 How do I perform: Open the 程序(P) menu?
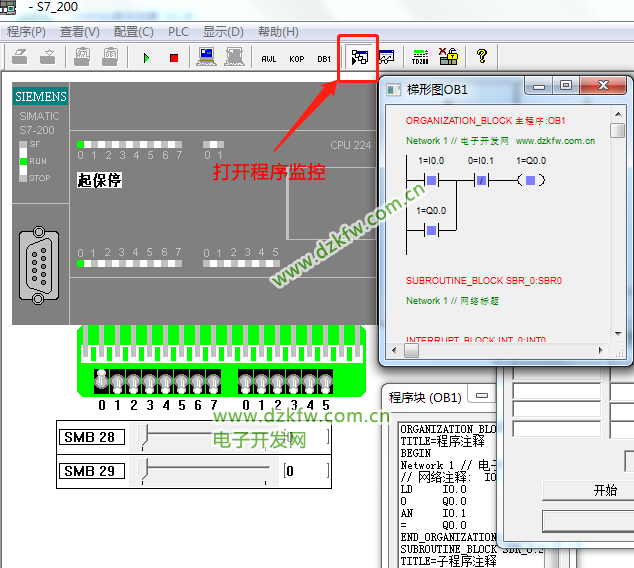(26, 32)
